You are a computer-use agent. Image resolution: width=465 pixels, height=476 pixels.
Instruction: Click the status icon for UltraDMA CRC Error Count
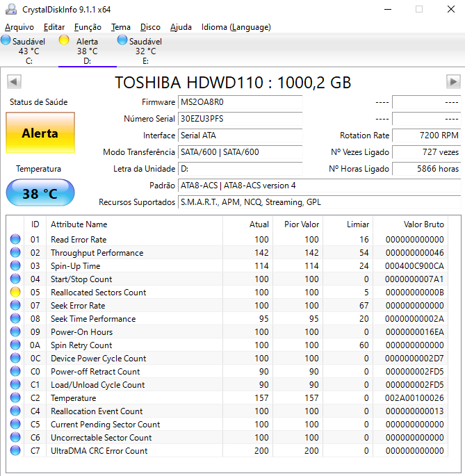click(15, 450)
